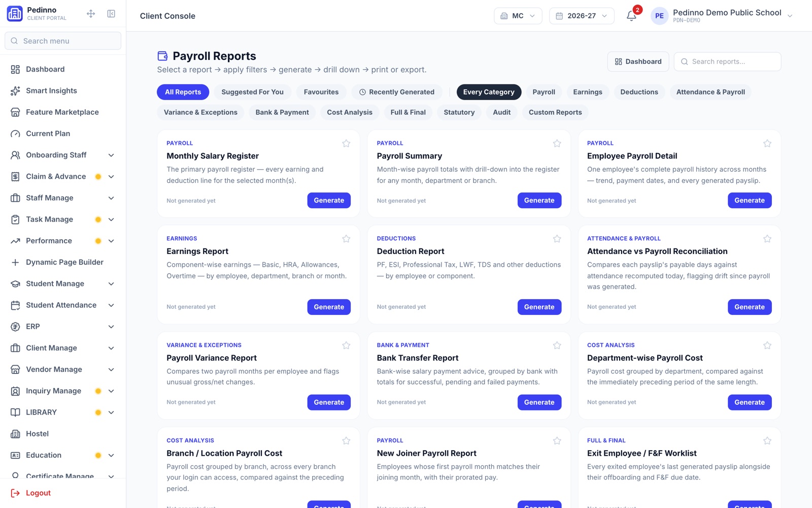Open the school account dropdown chevron

tap(790, 16)
